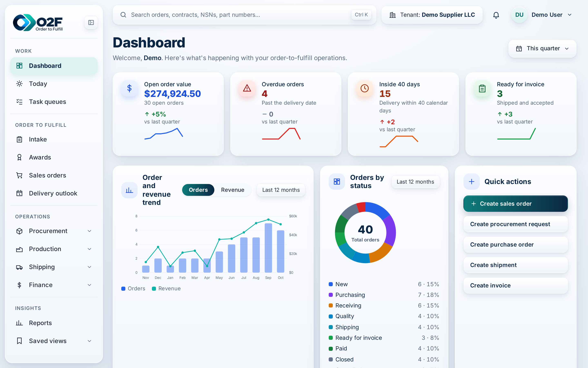
Task: Click the calendar icon next to Delivery outlook
Action: point(19,193)
